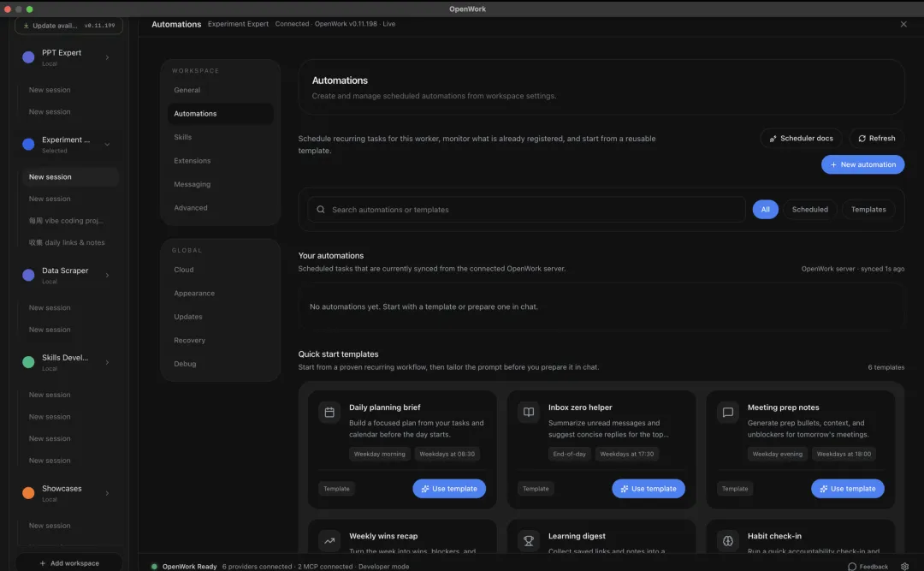Open General workspace settings
This screenshot has height=571, width=924.
pyautogui.click(x=221, y=90)
